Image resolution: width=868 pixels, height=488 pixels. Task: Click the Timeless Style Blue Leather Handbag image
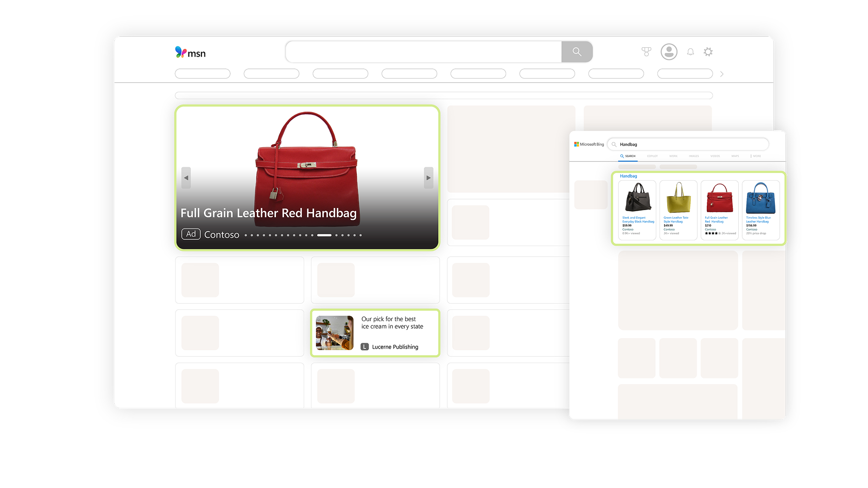760,198
